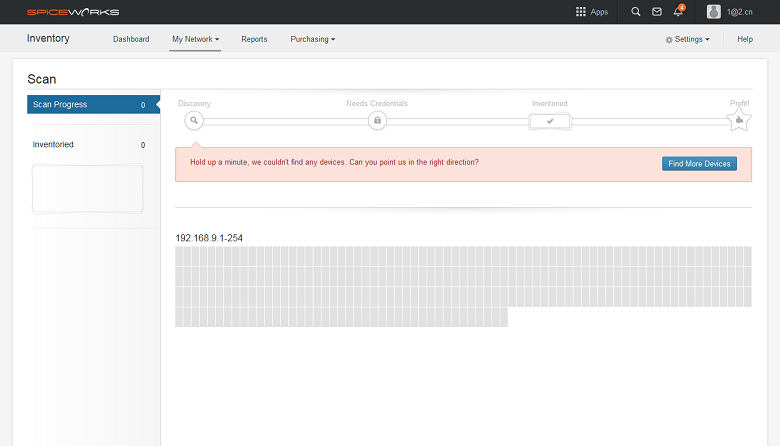
Task: Click the 192.168.9.1-254 range text
Action: (209, 238)
